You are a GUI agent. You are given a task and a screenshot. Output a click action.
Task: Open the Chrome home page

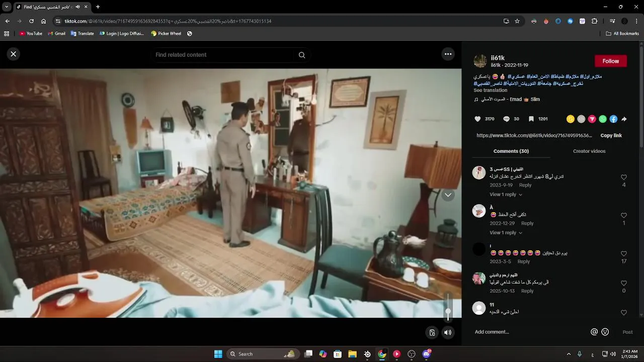(43, 21)
